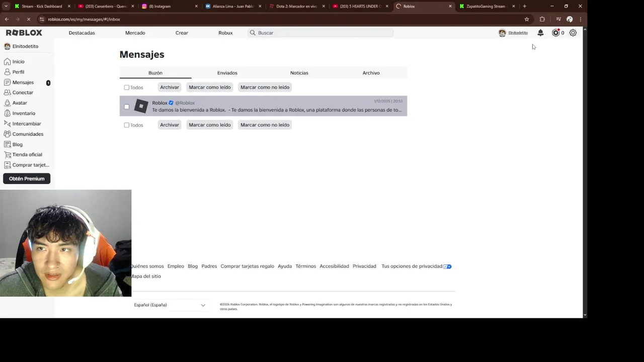Expand the Español (España) language dropdown
This screenshot has width=644, height=362.
[170, 305]
